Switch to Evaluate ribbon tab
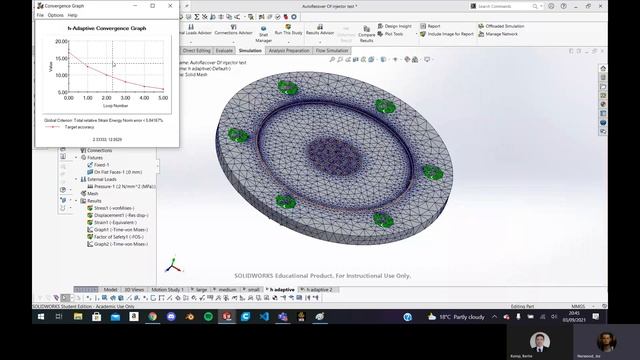The width and height of the screenshot is (640, 360). coord(224,51)
